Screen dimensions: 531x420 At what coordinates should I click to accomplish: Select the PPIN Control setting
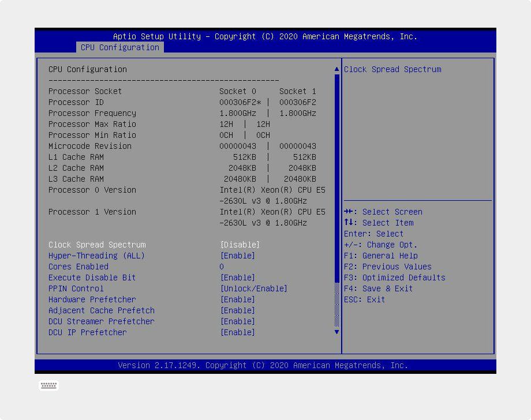point(76,288)
